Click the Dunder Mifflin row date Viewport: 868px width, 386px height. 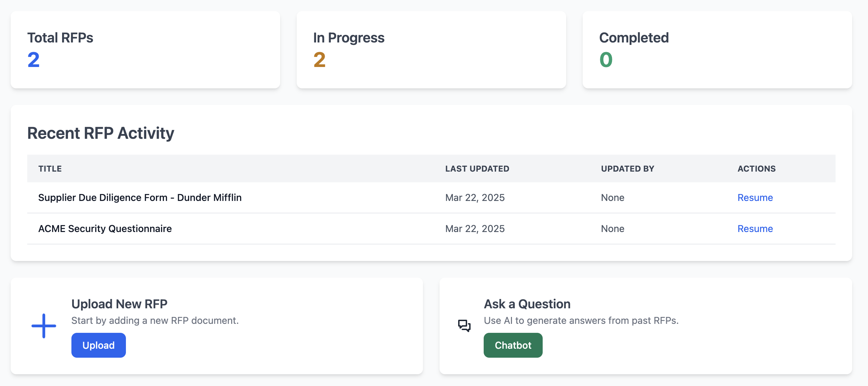point(475,197)
